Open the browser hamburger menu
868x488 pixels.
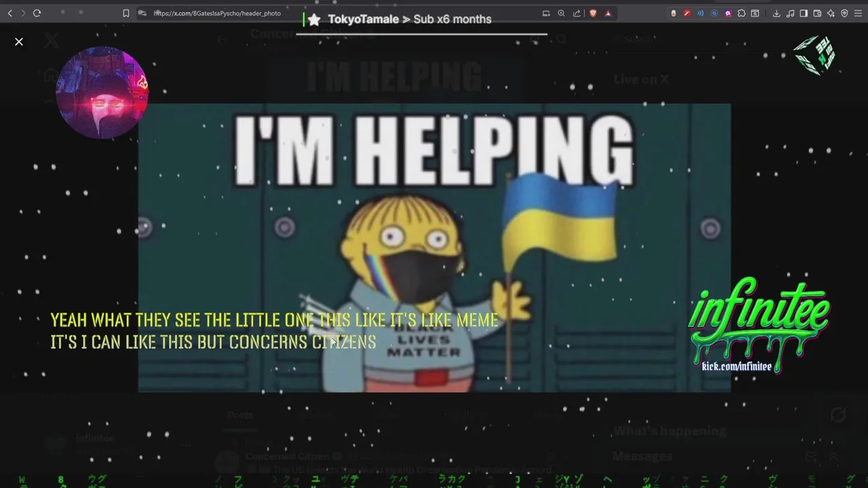[x=859, y=14]
